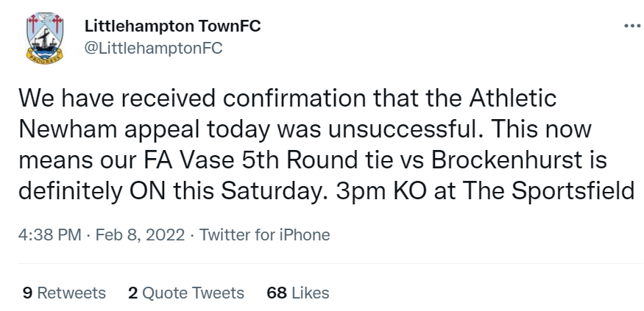Open the Littlehampton TownFC display name
Screen dimensions: 644x311
pos(172,26)
